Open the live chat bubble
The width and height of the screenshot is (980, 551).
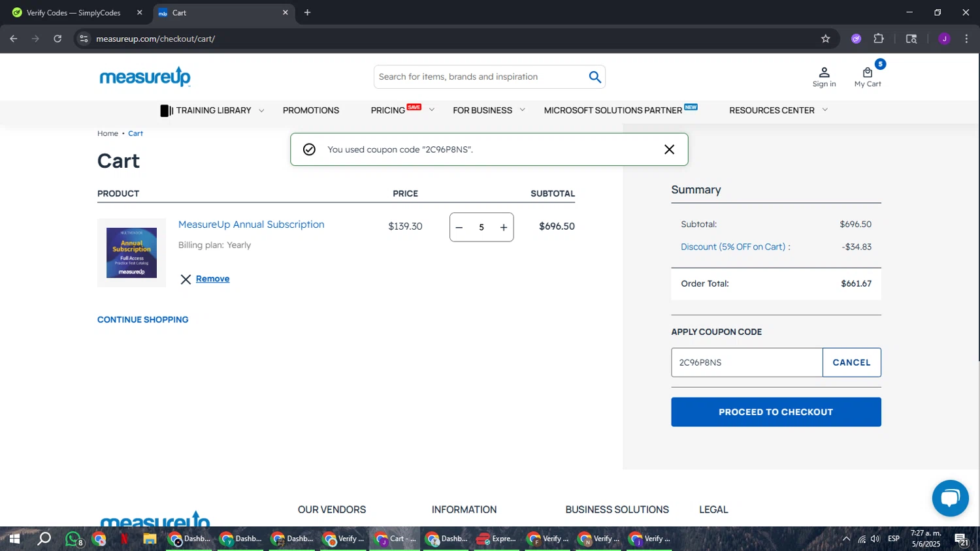pos(950,498)
